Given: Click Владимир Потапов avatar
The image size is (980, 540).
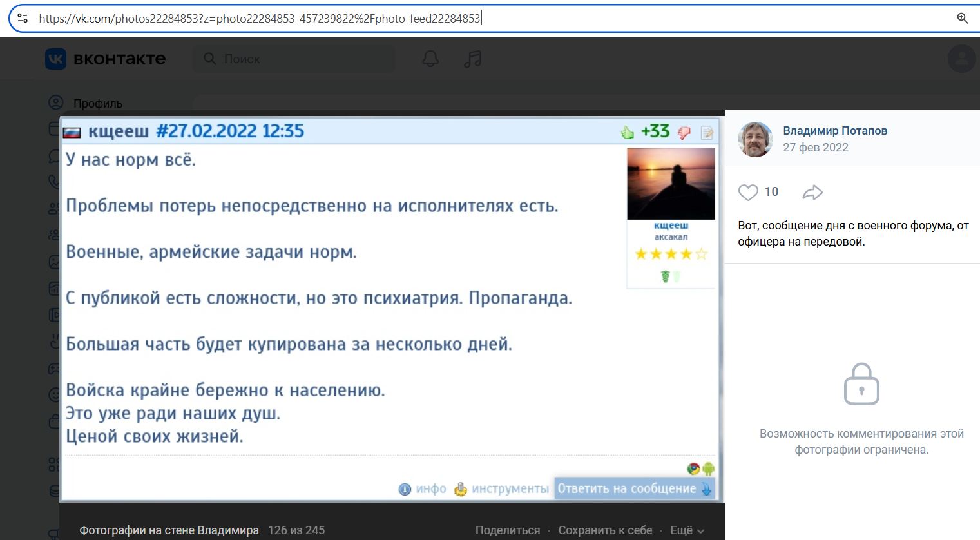Looking at the screenshot, I should [x=755, y=139].
